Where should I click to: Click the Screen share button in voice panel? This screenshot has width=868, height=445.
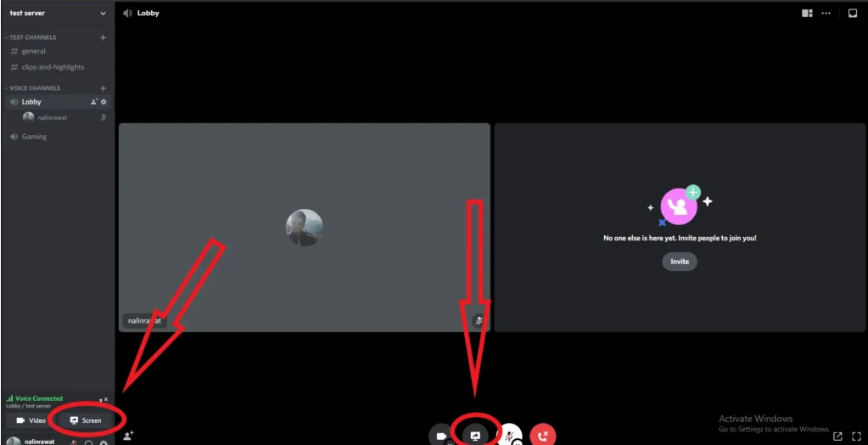click(86, 420)
